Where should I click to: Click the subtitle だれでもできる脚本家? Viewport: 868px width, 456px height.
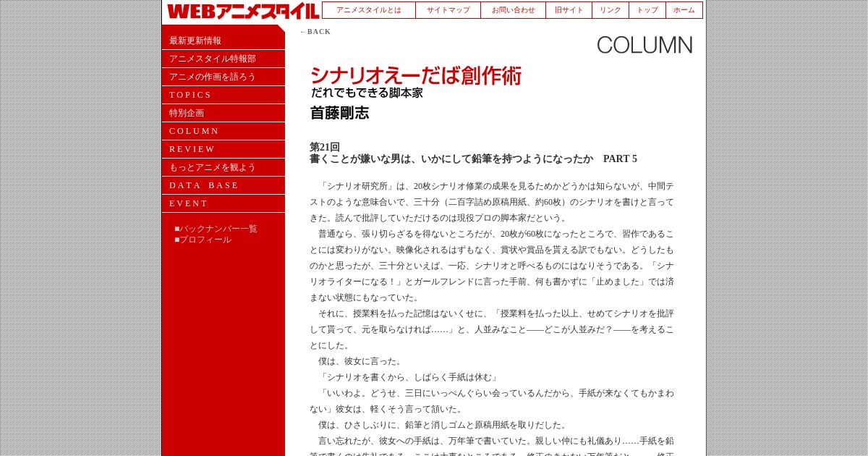367,93
